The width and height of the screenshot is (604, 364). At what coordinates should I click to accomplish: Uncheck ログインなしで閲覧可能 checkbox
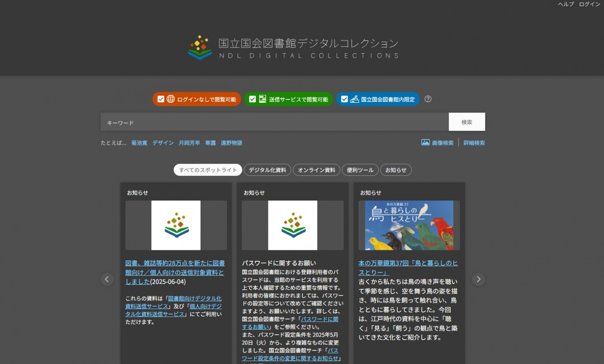161,99
